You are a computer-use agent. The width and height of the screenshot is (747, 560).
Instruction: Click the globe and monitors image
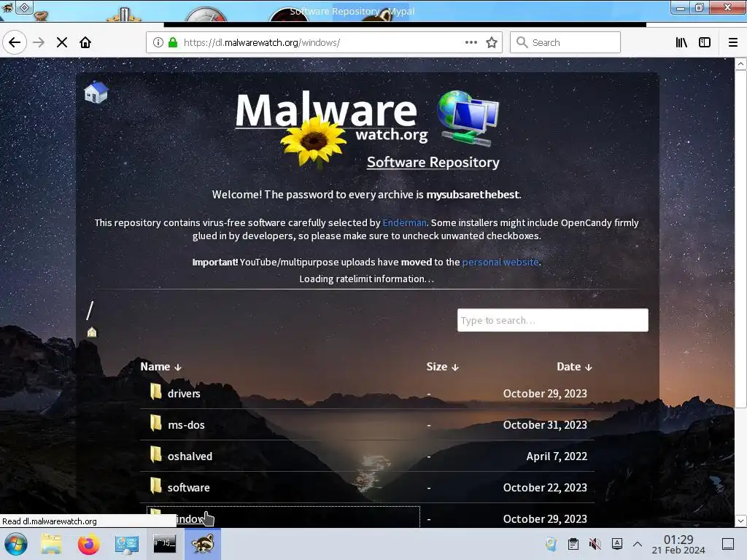[468, 117]
